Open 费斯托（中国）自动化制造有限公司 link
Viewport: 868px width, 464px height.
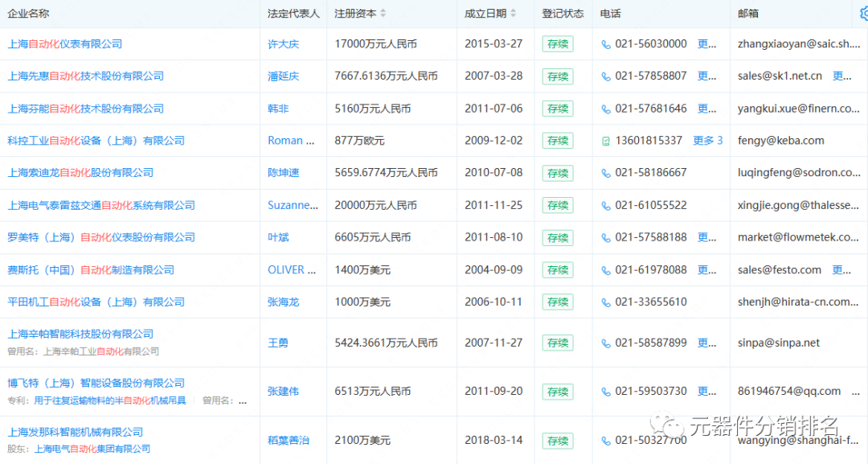point(91,270)
